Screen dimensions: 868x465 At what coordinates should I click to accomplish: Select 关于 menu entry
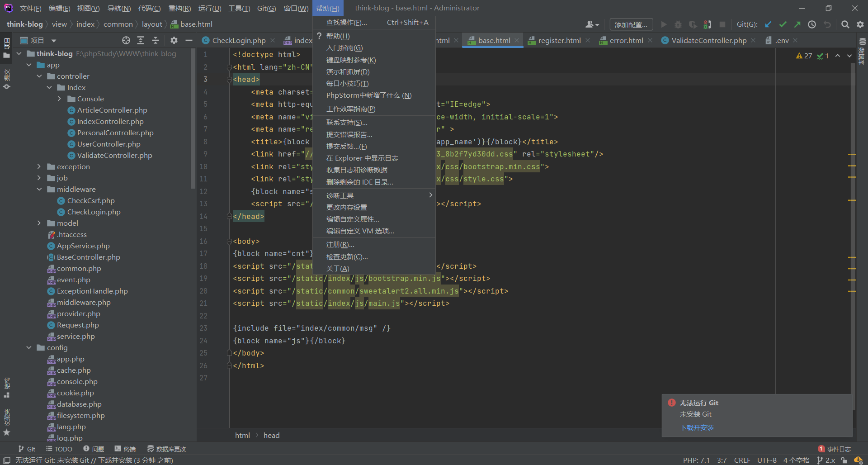[374, 268]
